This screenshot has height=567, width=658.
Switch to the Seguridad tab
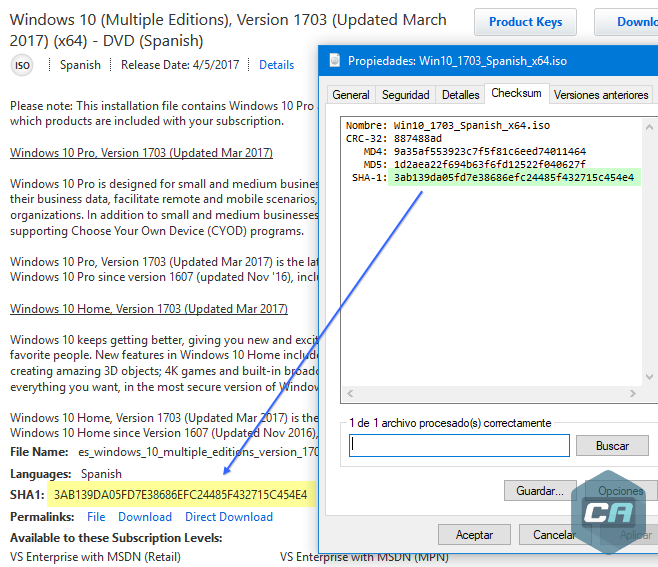(x=405, y=95)
